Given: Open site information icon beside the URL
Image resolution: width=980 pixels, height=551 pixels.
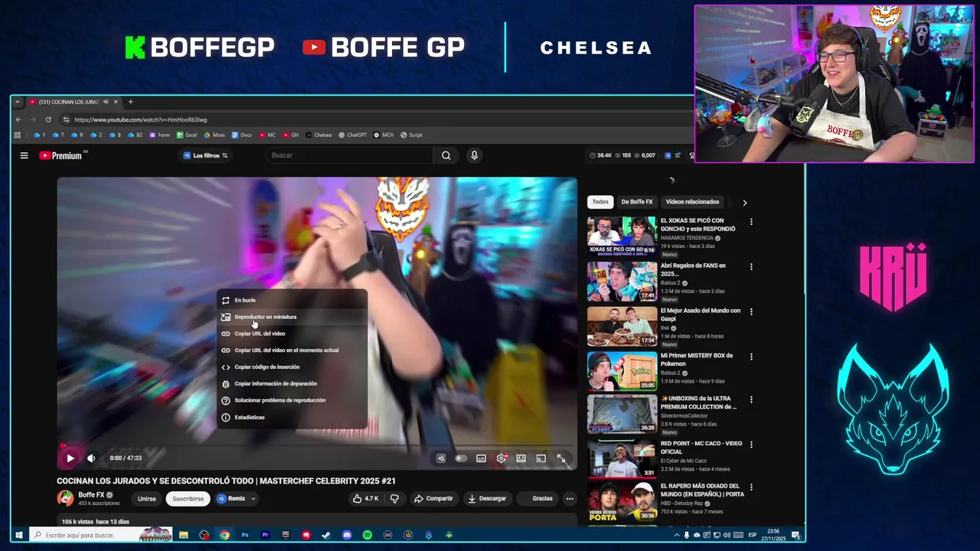Looking at the screenshot, I should click(67, 119).
